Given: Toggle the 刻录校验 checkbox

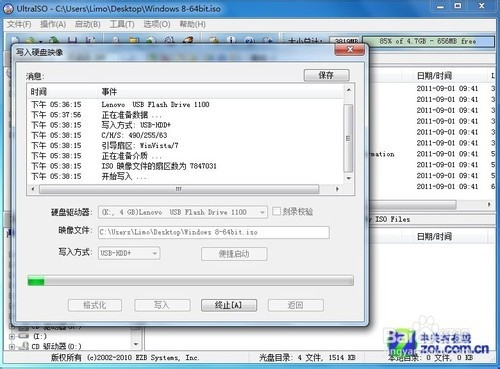Looking at the screenshot, I should [276, 211].
